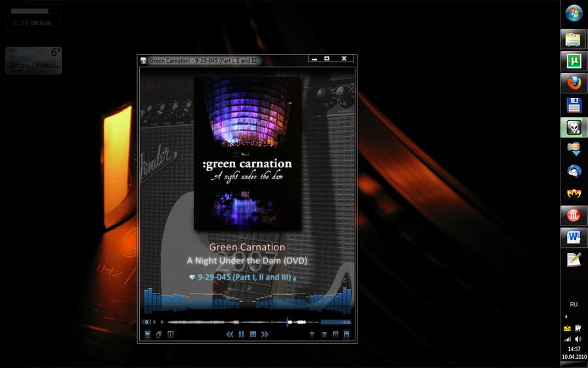Open the taskbar icon below foobar2000

574,149
